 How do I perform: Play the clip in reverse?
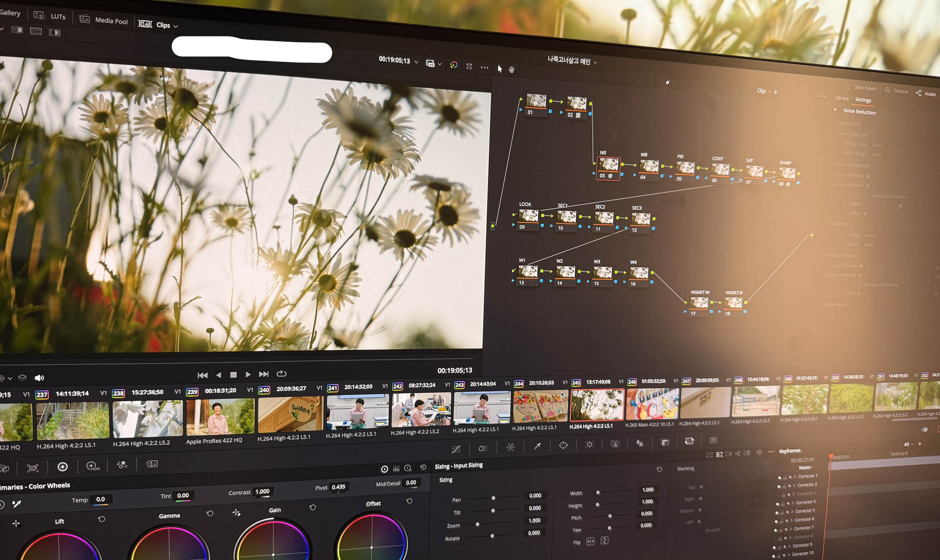point(219,375)
